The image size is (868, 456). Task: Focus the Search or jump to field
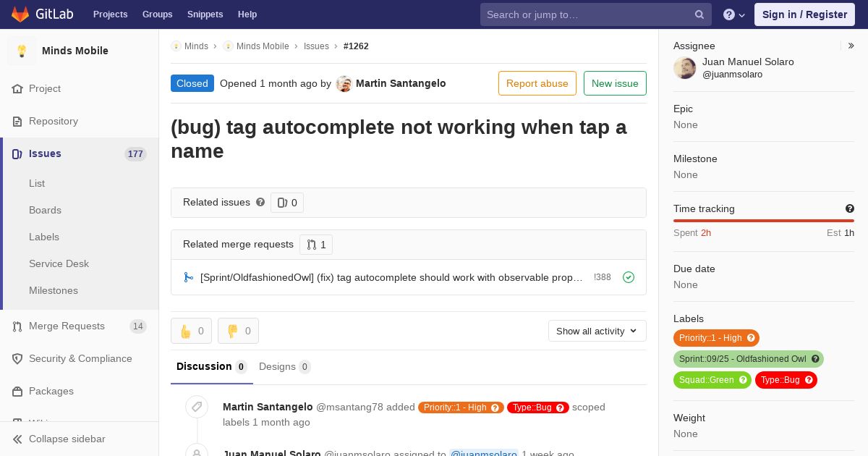click(595, 14)
